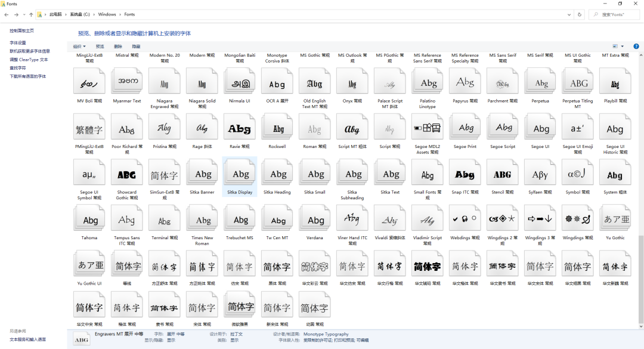Viewport: 644px width, 349px height.
Task: Go back with the back arrow
Action: (x=7, y=14)
